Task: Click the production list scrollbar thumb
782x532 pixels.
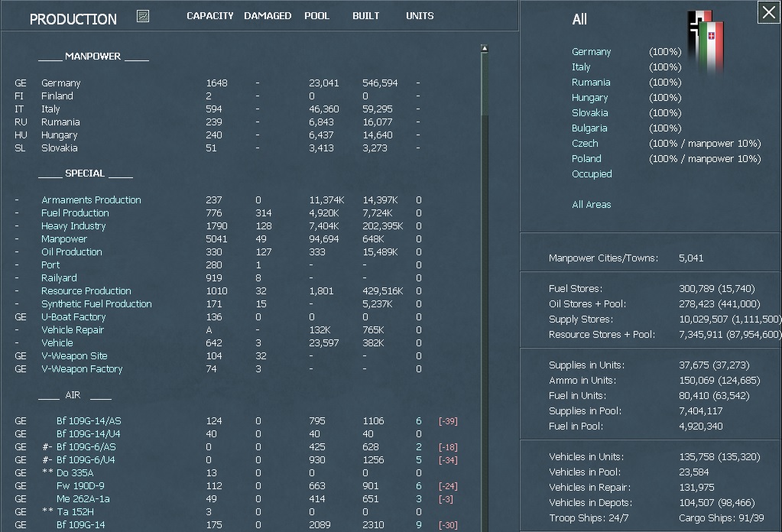Action: 485,84
